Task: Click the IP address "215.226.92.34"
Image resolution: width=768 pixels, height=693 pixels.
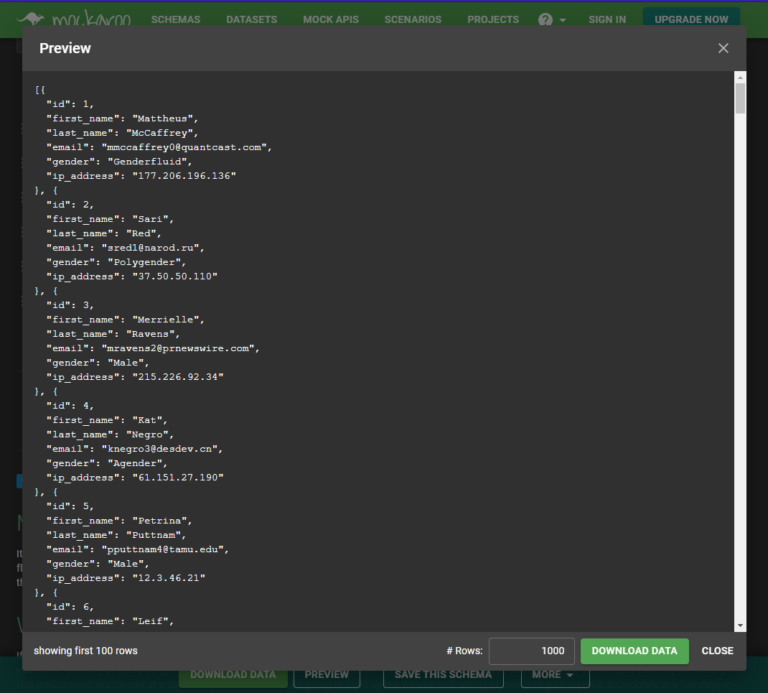Action: click(178, 377)
